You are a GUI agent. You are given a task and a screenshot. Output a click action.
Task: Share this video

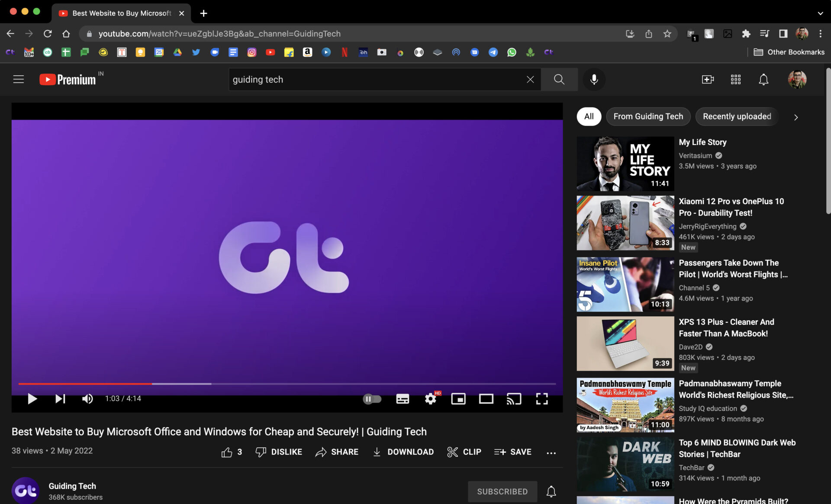[337, 452]
